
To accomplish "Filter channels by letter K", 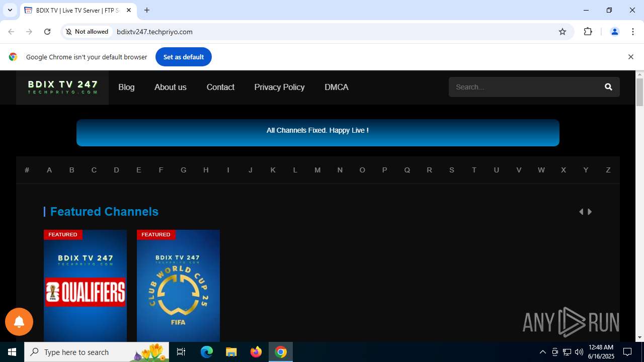I will 273,170.
